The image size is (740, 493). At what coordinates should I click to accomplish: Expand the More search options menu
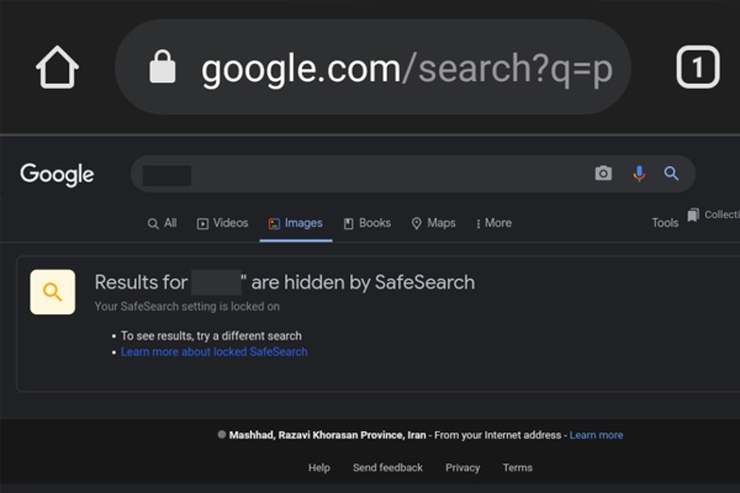point(494,223)
